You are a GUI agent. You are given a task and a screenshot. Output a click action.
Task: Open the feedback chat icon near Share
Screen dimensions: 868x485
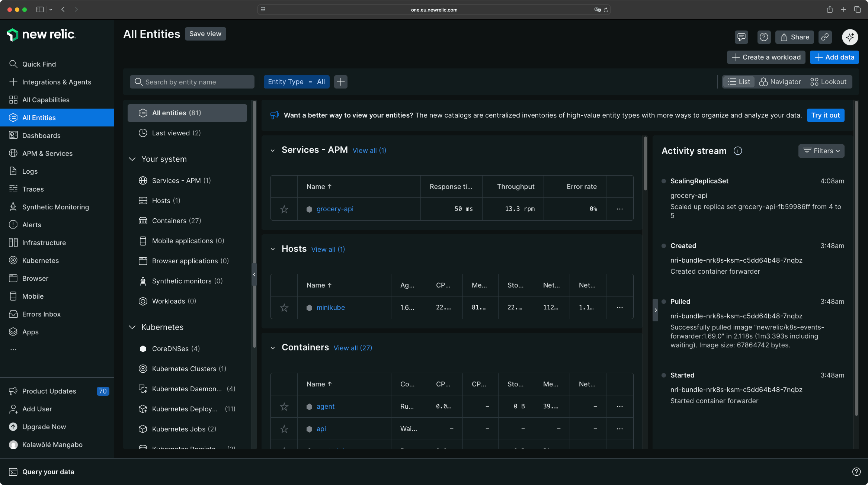[x=741, y=37]
